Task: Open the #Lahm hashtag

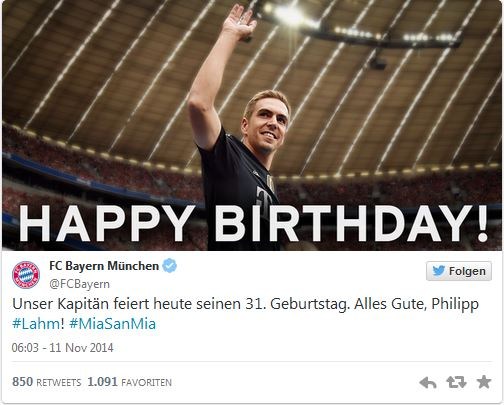Action: click(36, 324)
